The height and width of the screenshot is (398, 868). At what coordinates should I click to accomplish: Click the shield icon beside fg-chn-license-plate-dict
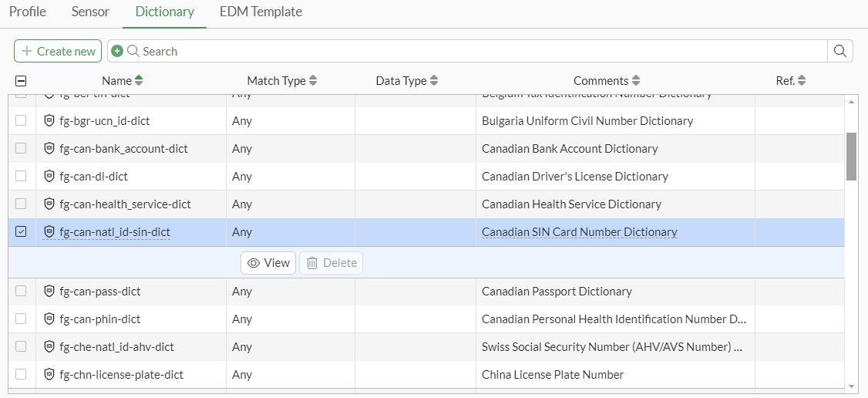click(x=49, y=375)
